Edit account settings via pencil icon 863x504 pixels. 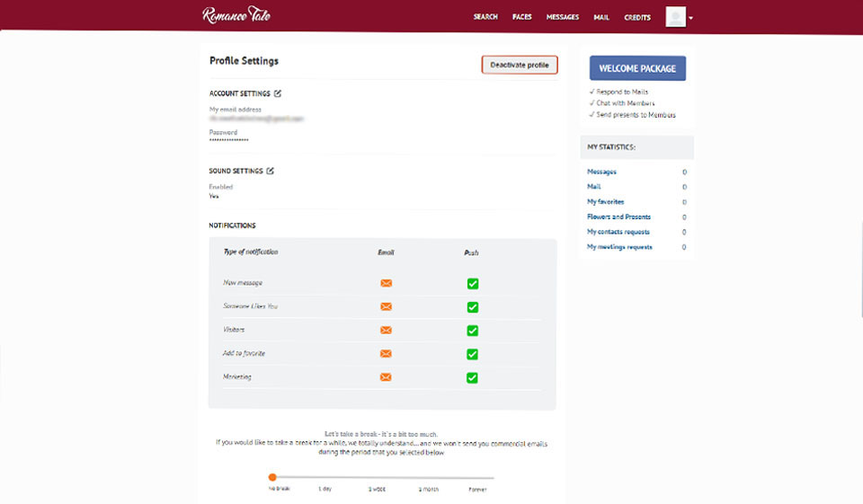[278, 93]
